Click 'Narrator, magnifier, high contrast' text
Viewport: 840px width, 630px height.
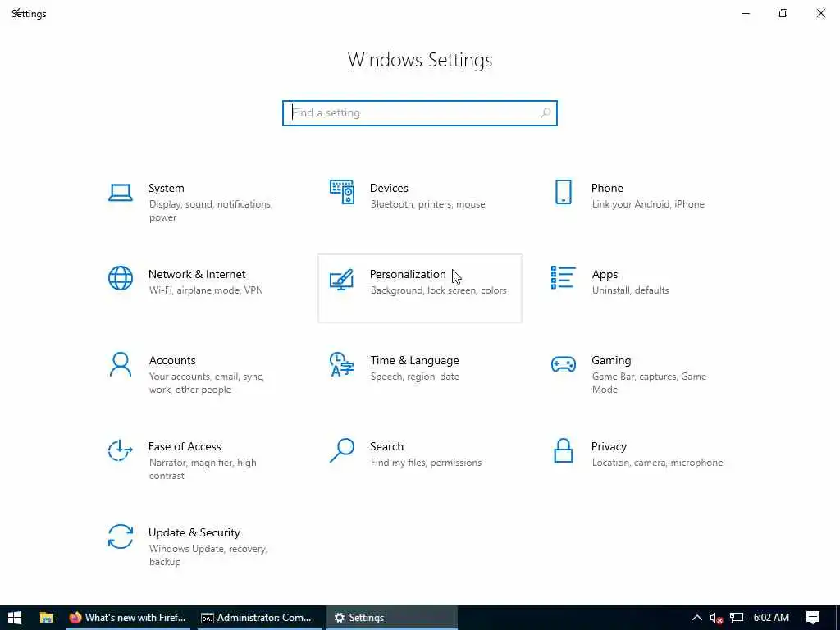point(203,468)
